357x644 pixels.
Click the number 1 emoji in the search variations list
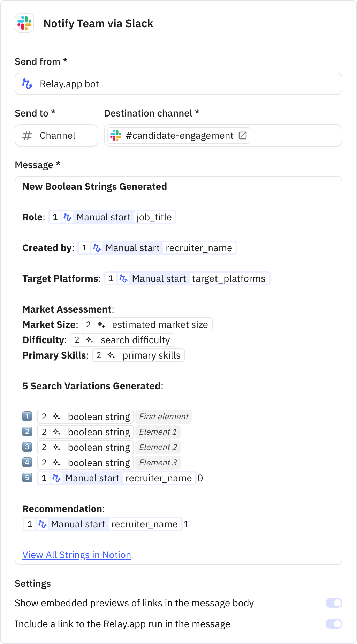27,417
